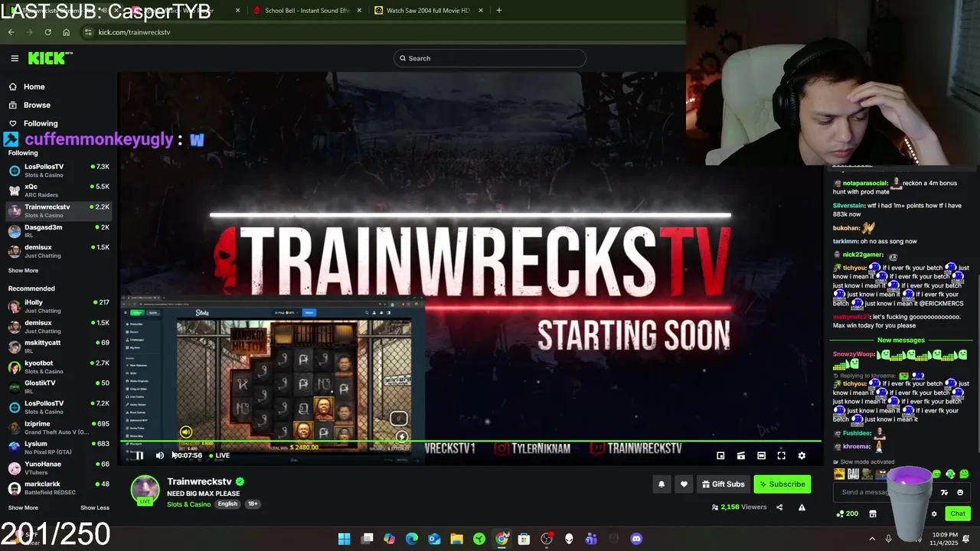Image resolution: width=980 pixels, height=551 pixels.
Task: Click the Gift Subs button
Action: (724, 484)
